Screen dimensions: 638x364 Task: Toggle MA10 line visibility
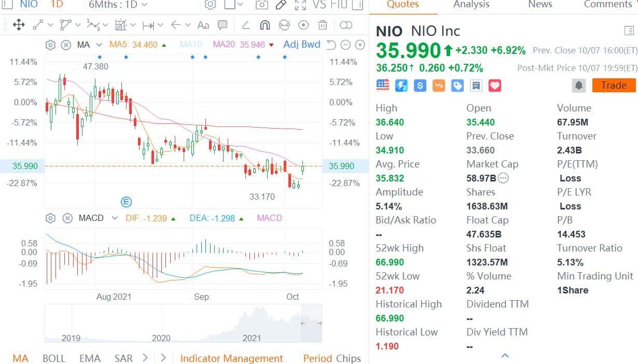192,45
